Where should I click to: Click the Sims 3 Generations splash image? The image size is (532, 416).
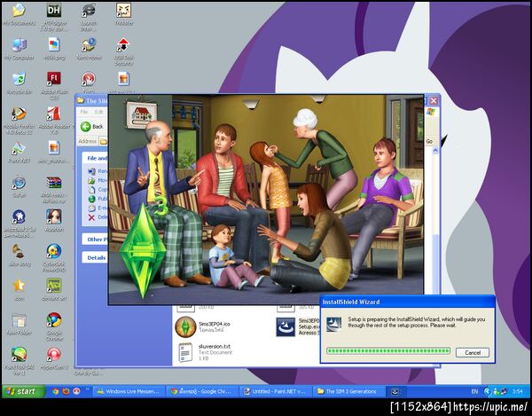click(x=266, y=200)
